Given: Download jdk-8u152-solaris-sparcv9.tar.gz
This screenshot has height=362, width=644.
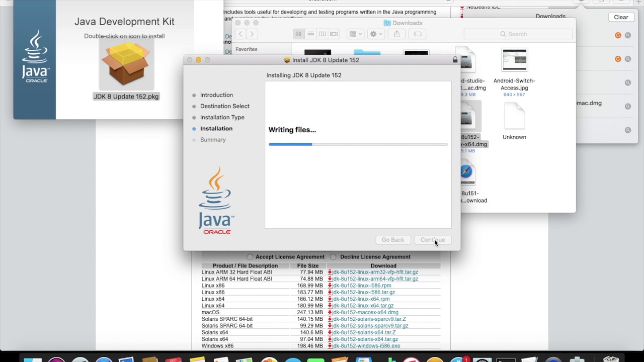Looking at the screenshot, I should pyautogui.click(x=370, y=326).
